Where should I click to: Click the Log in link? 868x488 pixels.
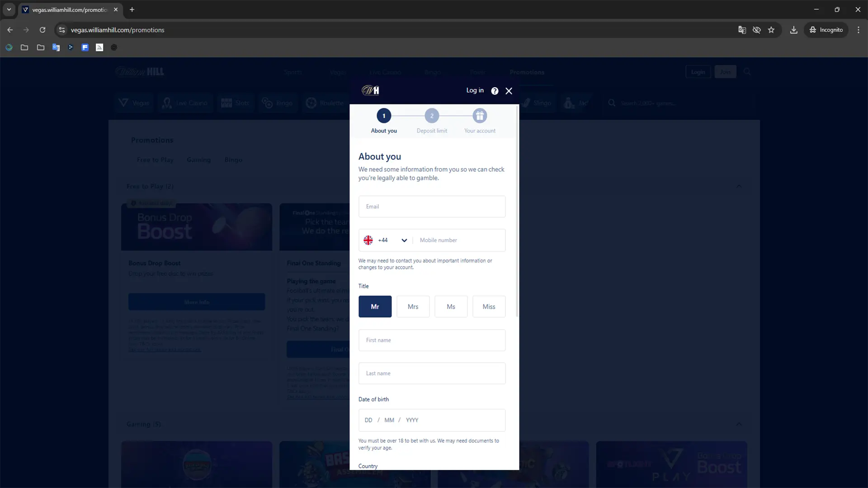click(475, 90)
